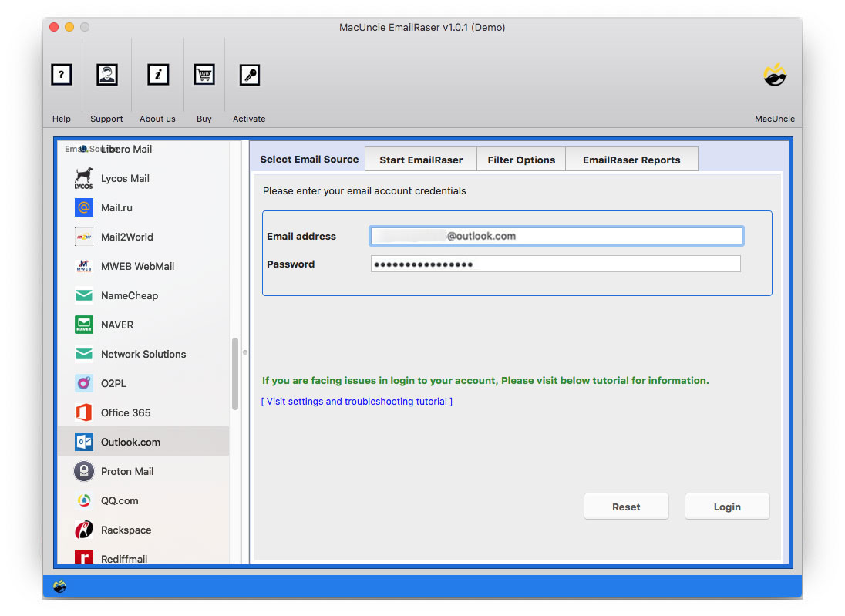845x616 pixels.
Task: Open the Help toolbar icon
Action: pos(62,74)
